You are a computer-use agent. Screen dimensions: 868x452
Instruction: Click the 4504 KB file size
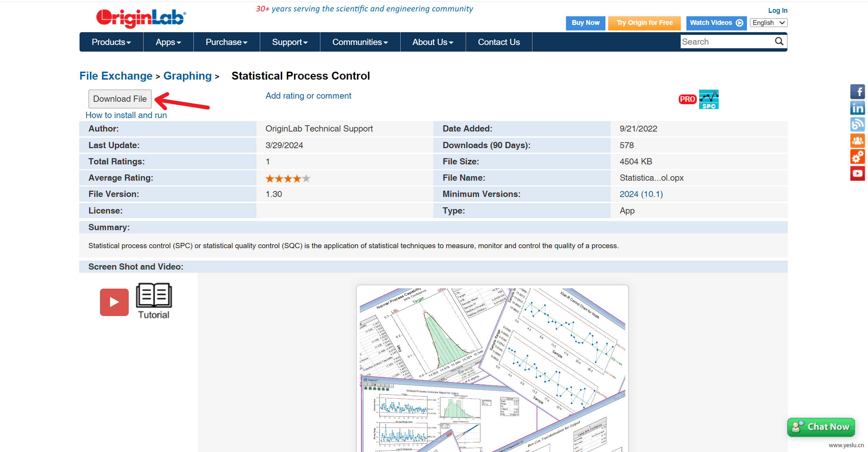click(x=636, y=162)
